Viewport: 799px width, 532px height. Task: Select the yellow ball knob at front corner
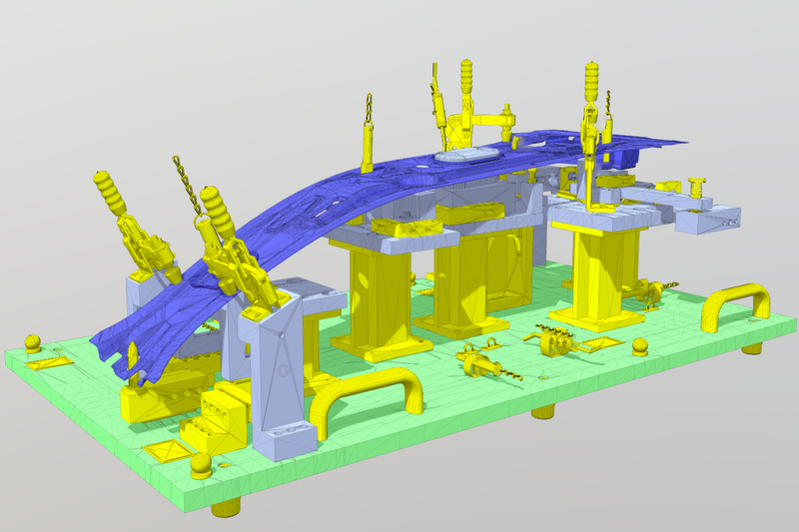point(202,465)
